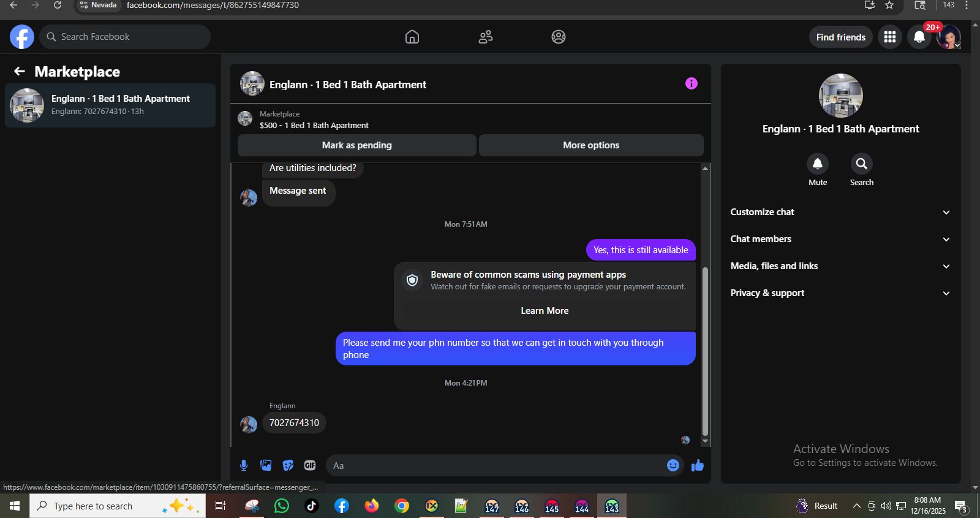Screen dimensions: 980x518
Task: Open TikTok from the taskbar
Action: click(312, 506)
